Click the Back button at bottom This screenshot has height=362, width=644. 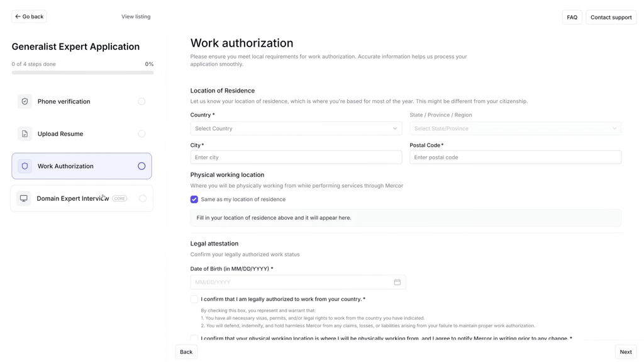(186, 352)
